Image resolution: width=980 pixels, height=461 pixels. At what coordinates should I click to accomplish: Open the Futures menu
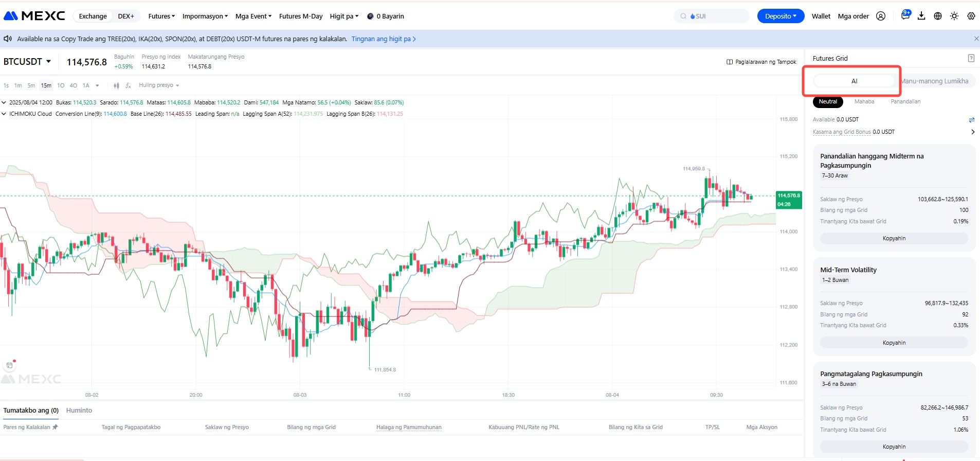point(161,16)
